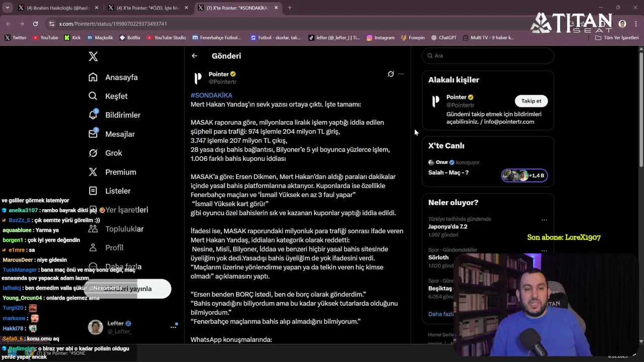644x362 pixels.
Task: Open Premium X icon
Action: point(93,172)
